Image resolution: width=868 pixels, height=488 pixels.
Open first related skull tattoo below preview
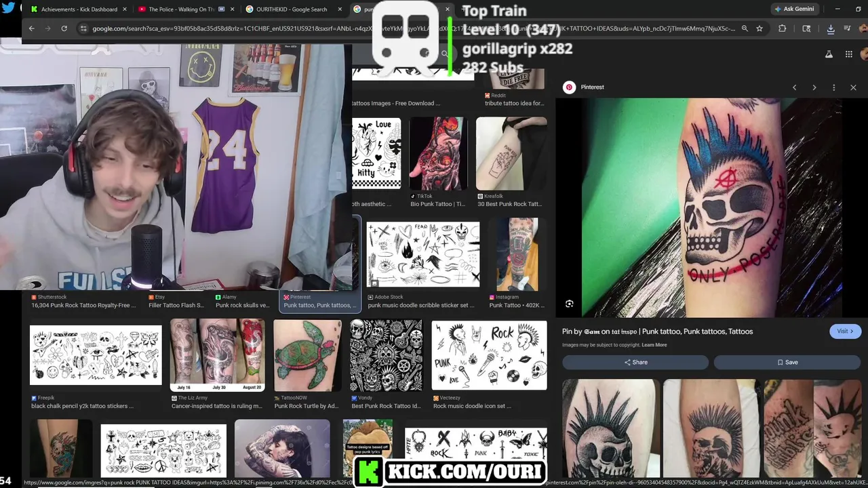(x=610, y=428)
